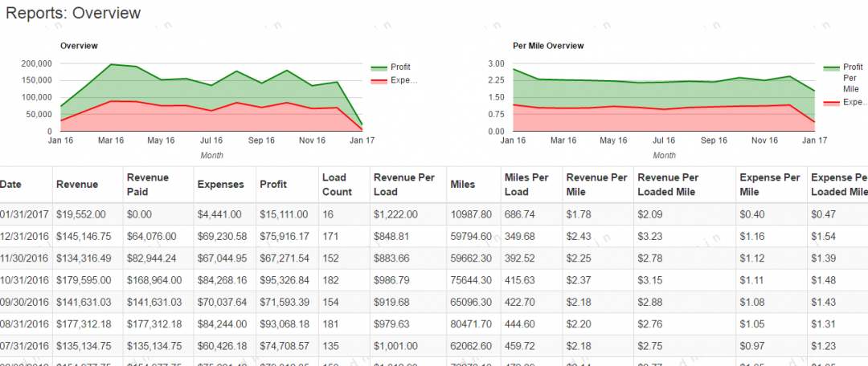Screen dimensions: 868x366
Task: Click the Revenue Paid column header
Action: pos(148,185)
